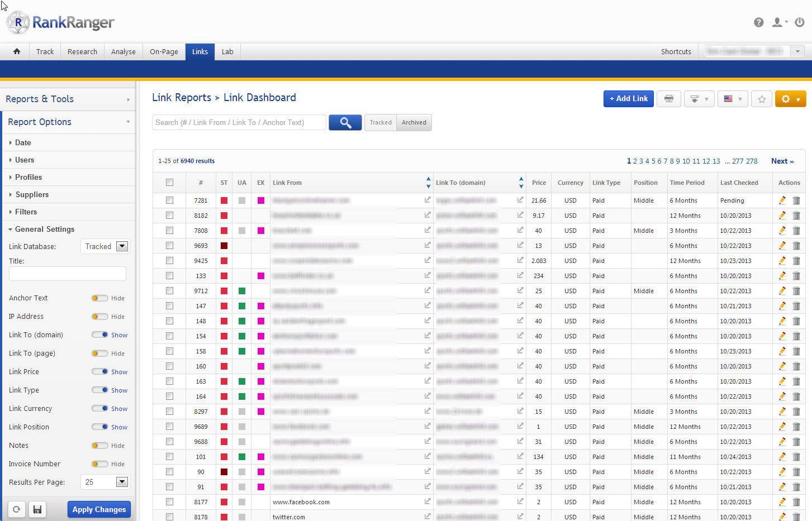The height and width of the screenshot is (521, 812).
Task: Click the print report icon
Action: pos(668,99)
